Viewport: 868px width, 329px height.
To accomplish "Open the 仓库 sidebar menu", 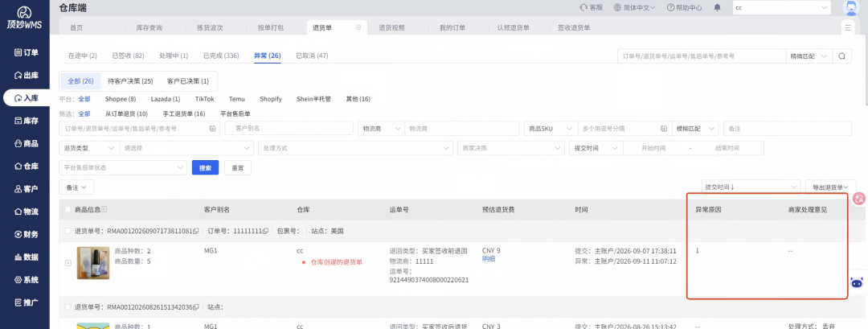I will click(x=26, y=167).
